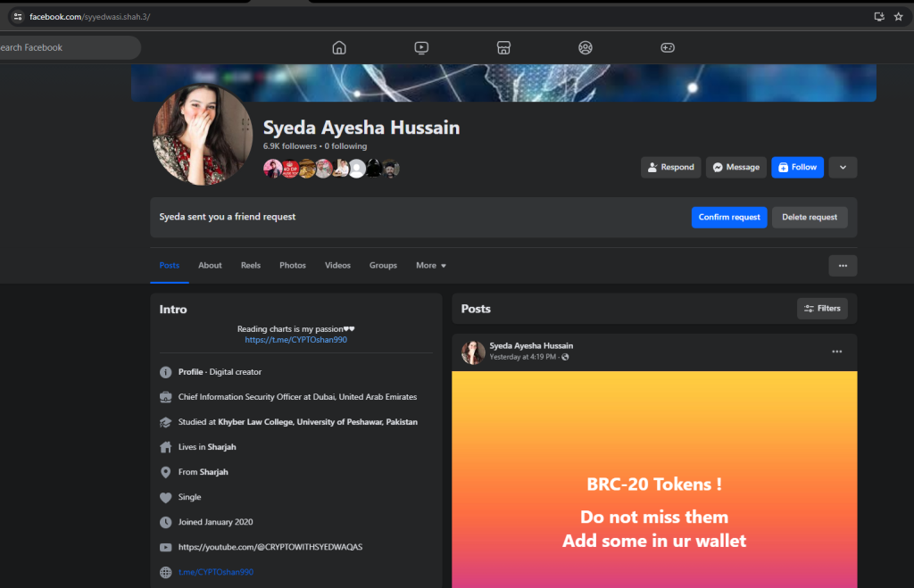Screen dimensions: 914x588
Task: Click the post author's small avatar
Action: point(473,352)
